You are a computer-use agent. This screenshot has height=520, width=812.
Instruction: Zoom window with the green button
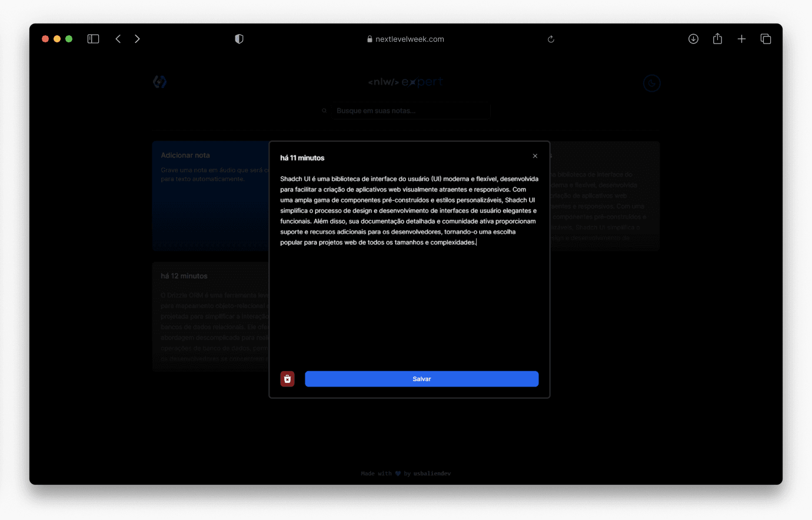(69, 39)
